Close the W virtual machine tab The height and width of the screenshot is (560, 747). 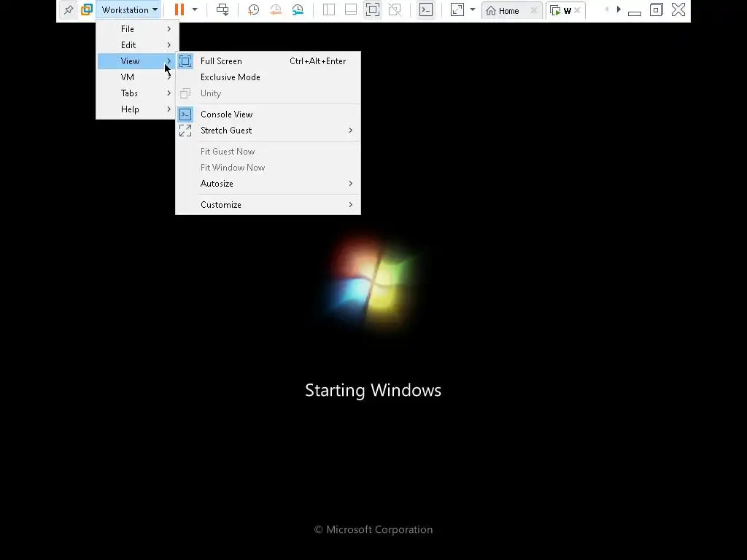[577, 10]
